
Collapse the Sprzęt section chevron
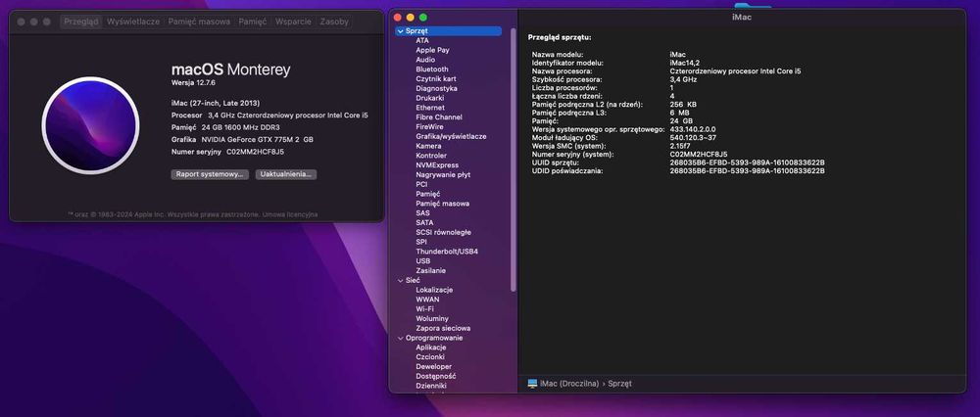(400, 31)
